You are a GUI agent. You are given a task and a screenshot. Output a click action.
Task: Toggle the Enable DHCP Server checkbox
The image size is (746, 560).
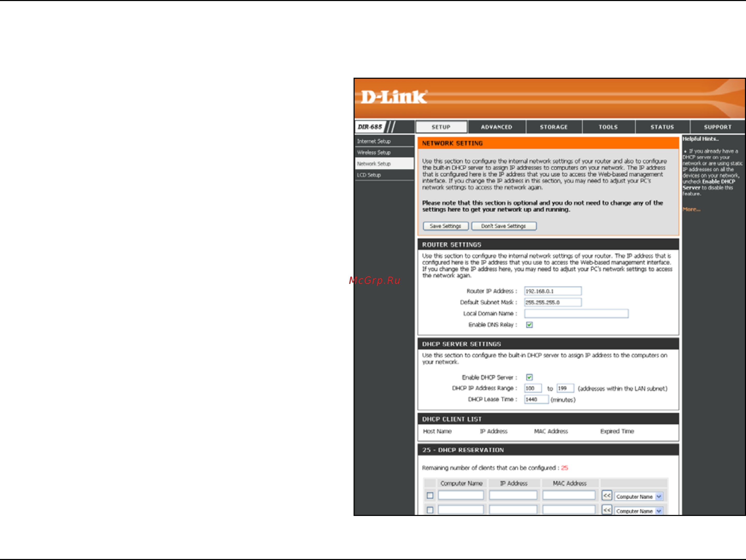[529, 377]
